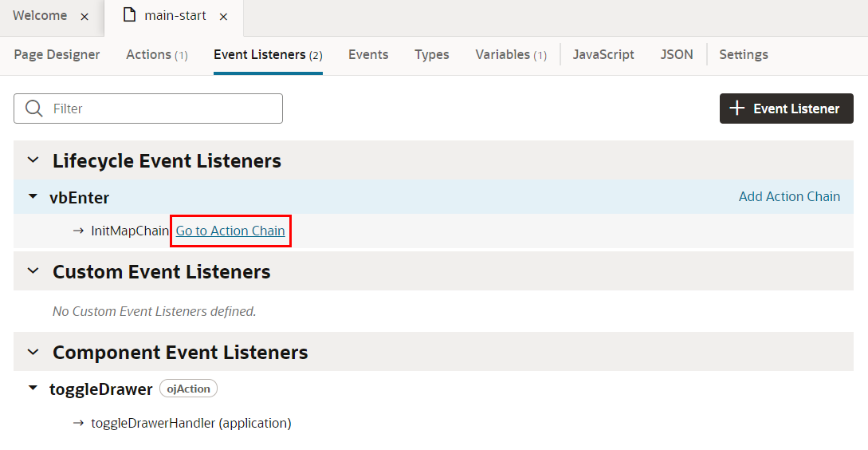Click the search magnifier icon in Filter
The image size is (868, 450).
[x=34, y=109]
